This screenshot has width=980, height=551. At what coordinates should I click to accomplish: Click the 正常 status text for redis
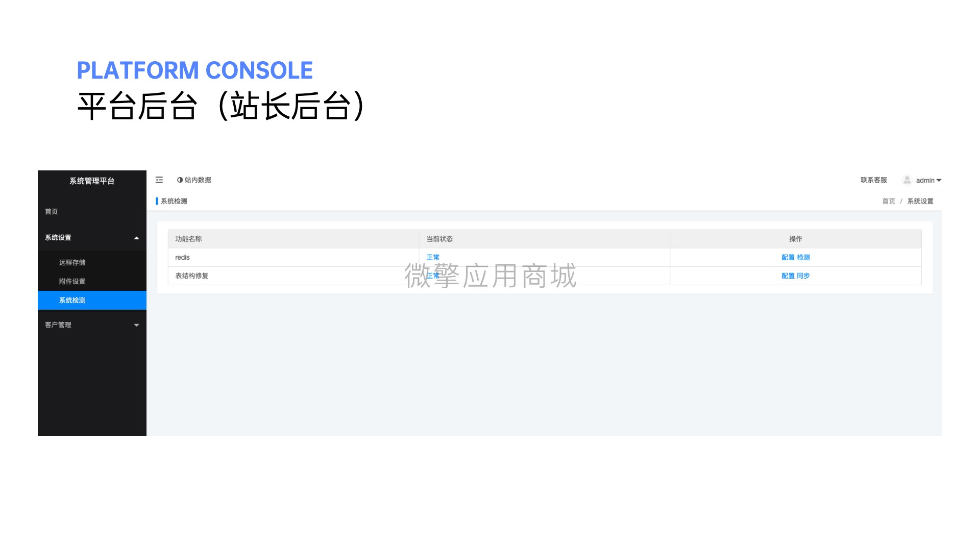(433, 257)
